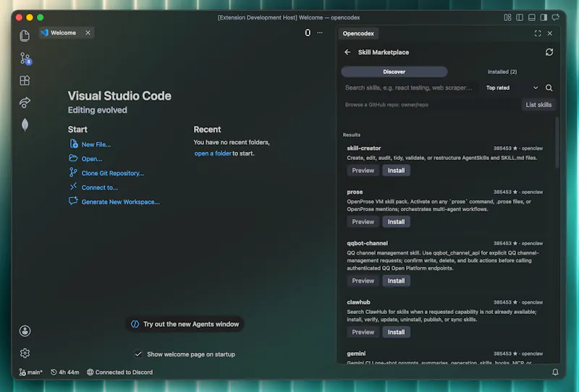
Task: Click the main* branch status item
Action: point(30,372)
